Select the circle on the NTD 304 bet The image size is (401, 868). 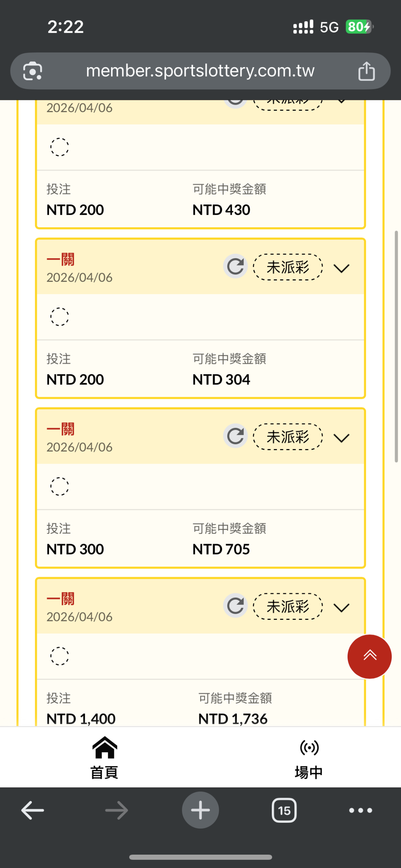[59, 317]
